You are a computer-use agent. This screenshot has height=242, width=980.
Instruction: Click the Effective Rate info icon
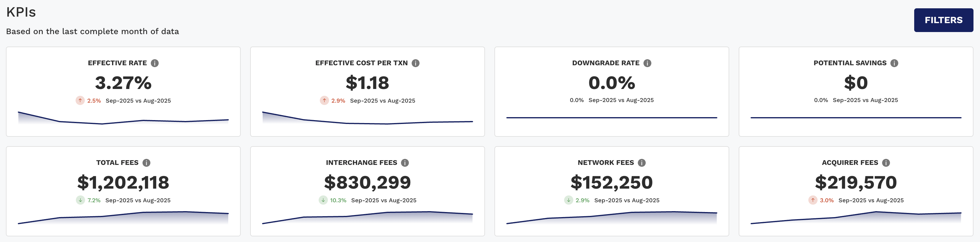pos(154,63)
